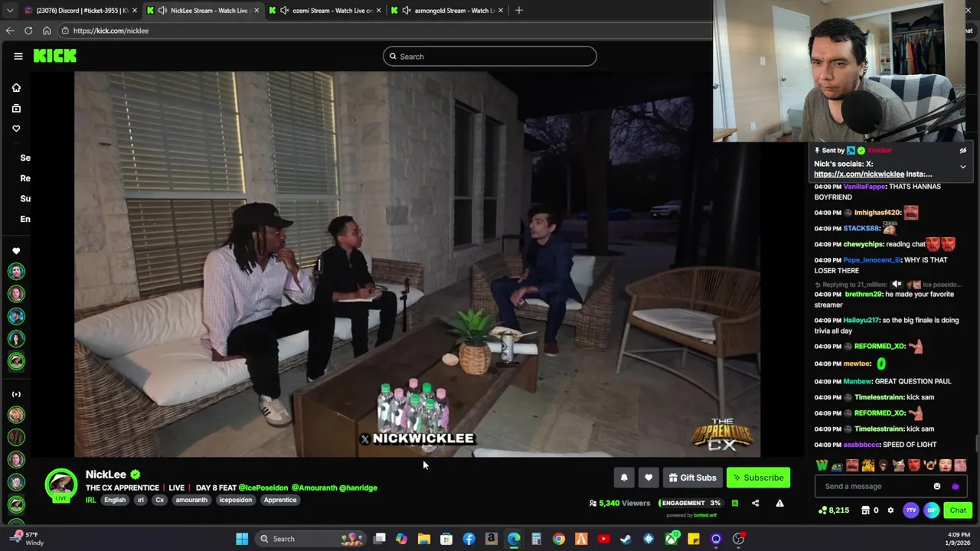Open @Amouranth mention link
The image size is (980, 551).
[x=314, y=487]
